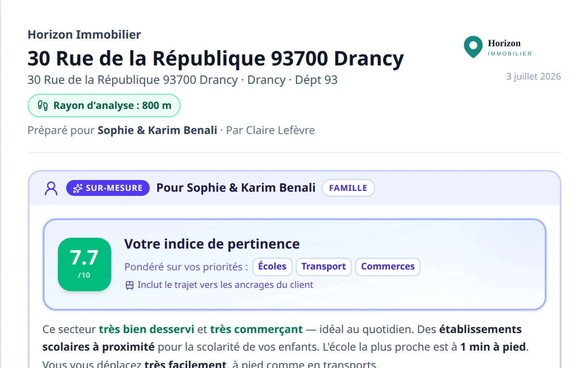Screen dimensions: 588x368
Task: Click the SUR-MESURE purple badge
Action: click(x=108, y=188)
